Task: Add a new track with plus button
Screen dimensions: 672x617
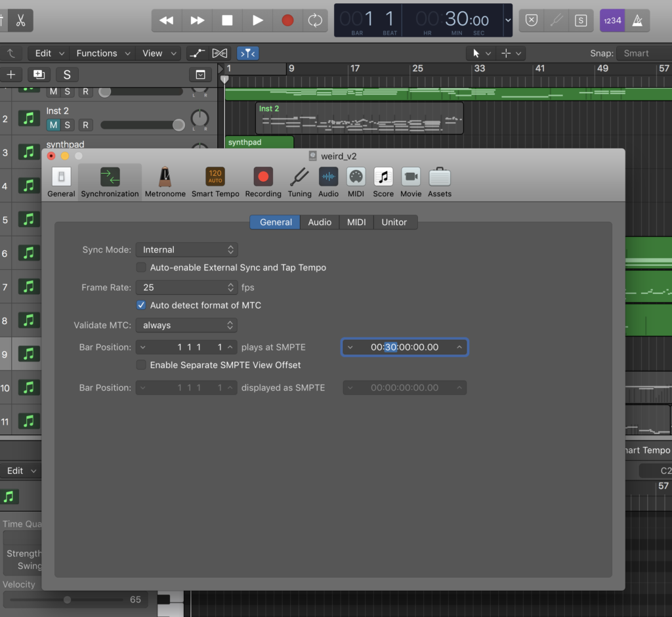Action: 10,75
